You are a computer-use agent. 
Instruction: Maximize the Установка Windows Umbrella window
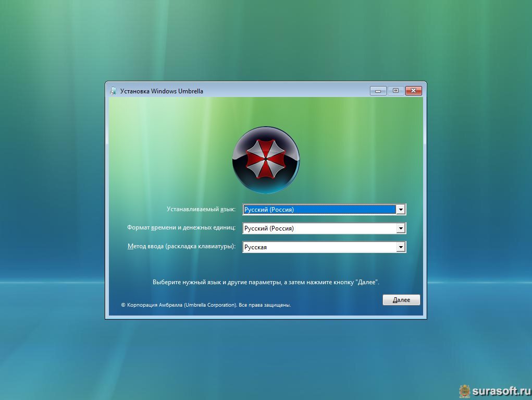tap(395, 91)
